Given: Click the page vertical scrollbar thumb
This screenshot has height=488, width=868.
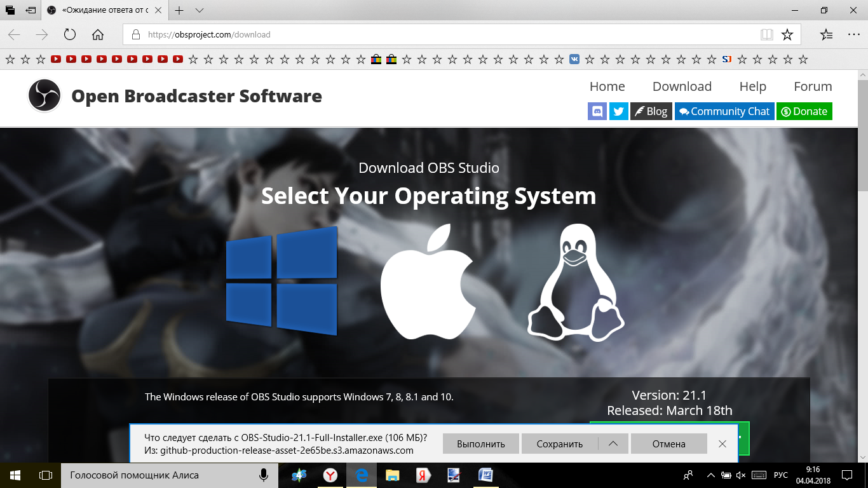Looking at the screenshot, I should tap(862, 133).
